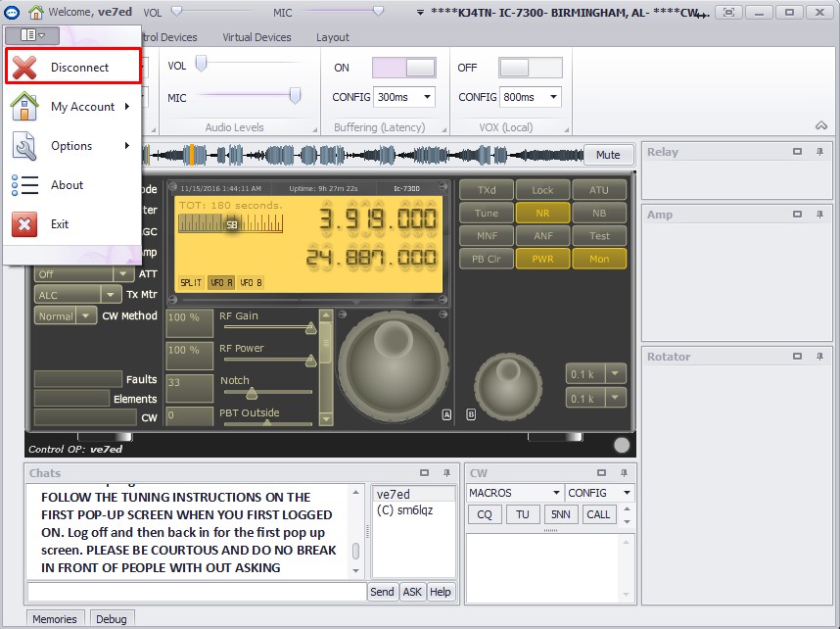Toggle the NB noise blanker button
This screenshot has width=840, height=629.
599,213
